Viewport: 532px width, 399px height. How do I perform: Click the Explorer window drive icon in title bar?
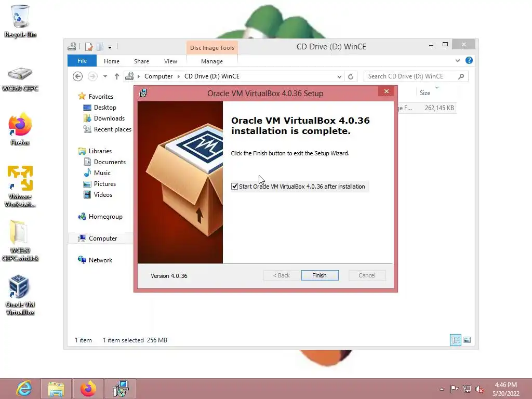pos(72,46)
